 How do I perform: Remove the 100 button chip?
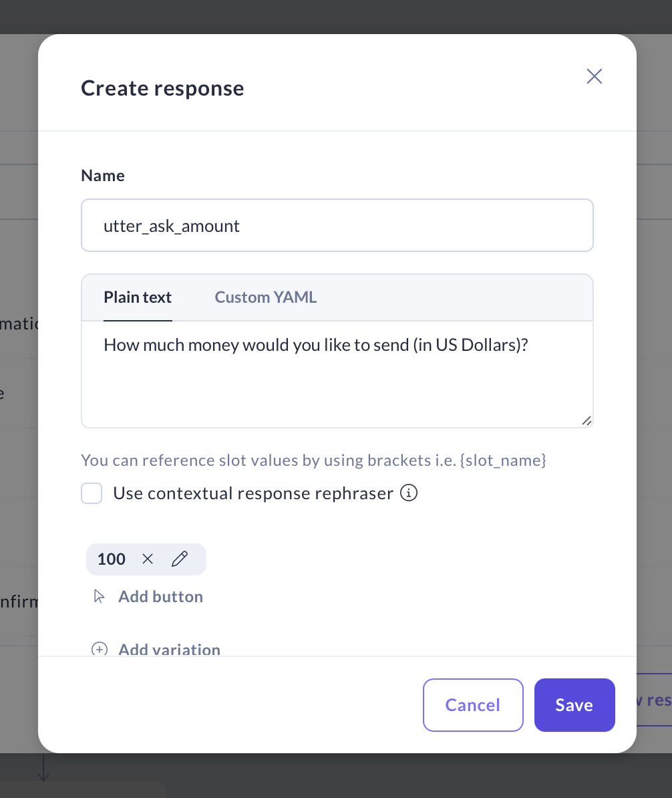pyautogui.click(x=148, y=559)
